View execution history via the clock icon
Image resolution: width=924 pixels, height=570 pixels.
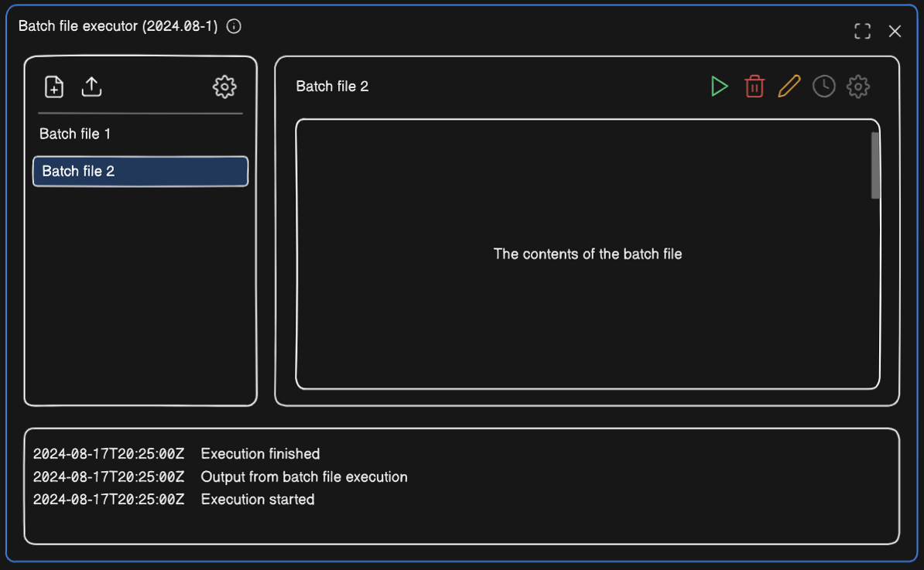823,87
